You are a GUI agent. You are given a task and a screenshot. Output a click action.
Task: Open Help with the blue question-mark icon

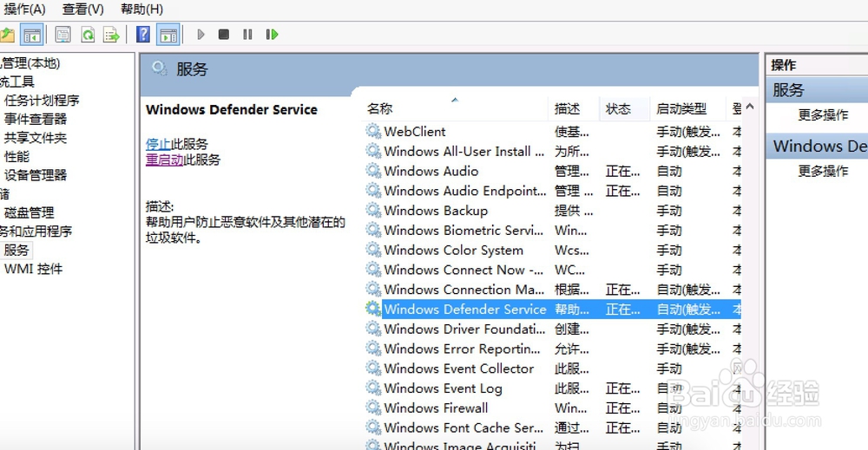coord(143,35)
